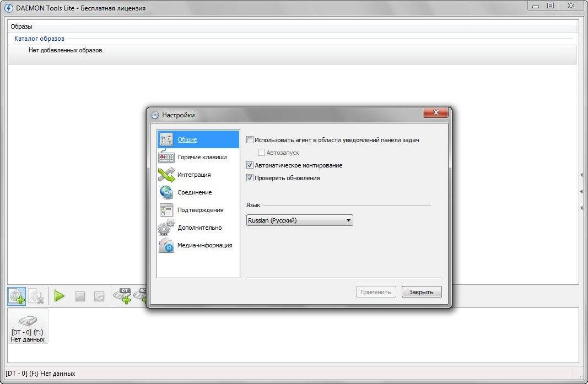Select the [DT - 0] (F:) virtual drive

[28, 326]
